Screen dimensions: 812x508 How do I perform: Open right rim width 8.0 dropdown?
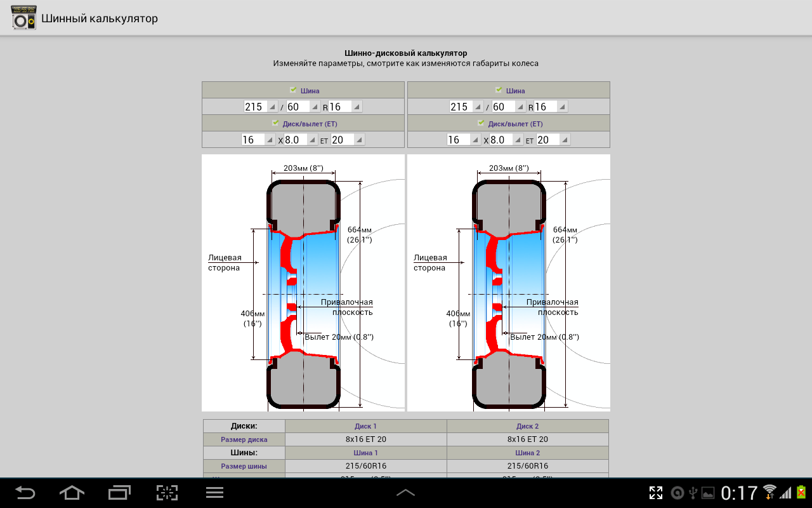506,140
